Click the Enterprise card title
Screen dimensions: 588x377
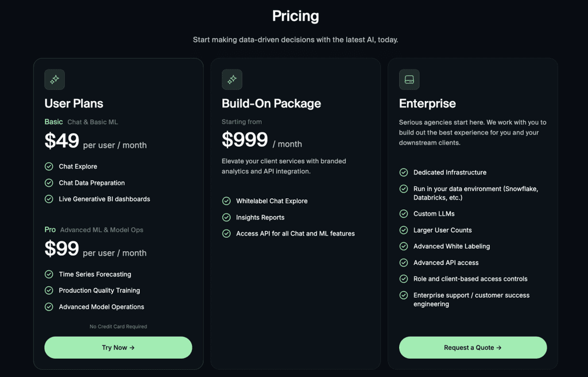(427, 103)
